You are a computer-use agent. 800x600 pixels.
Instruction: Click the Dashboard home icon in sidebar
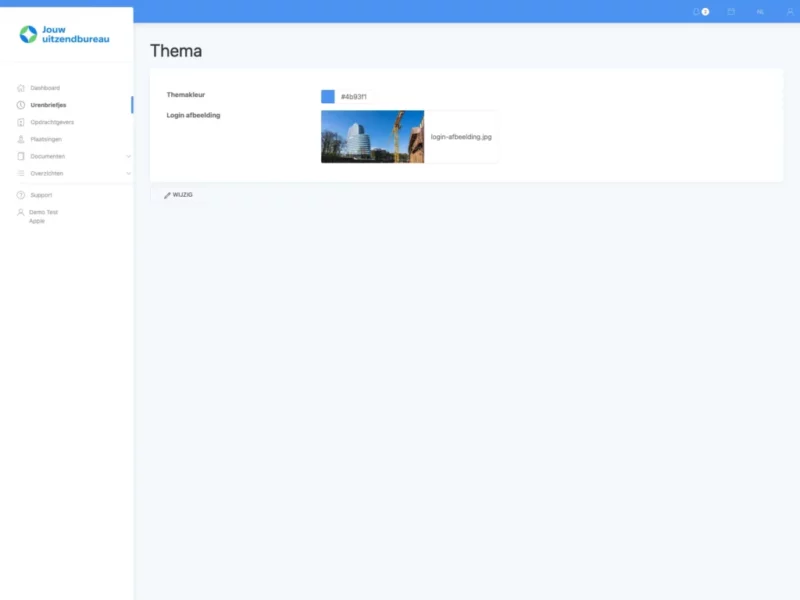(21, 88)
